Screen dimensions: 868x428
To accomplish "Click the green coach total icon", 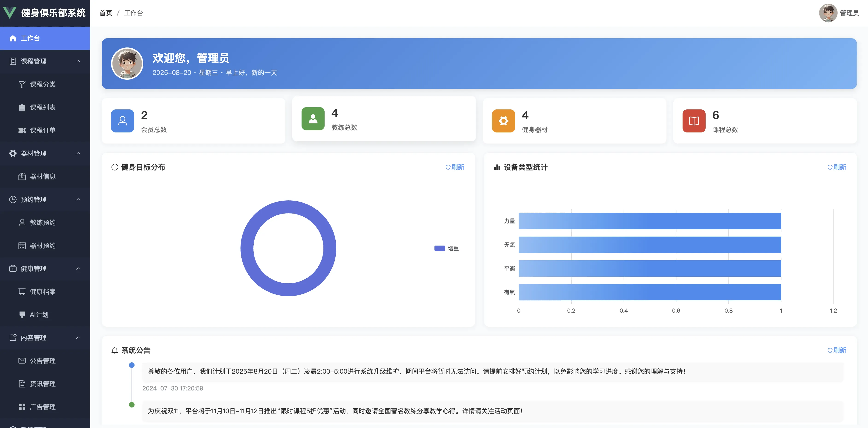I will 313,119.
